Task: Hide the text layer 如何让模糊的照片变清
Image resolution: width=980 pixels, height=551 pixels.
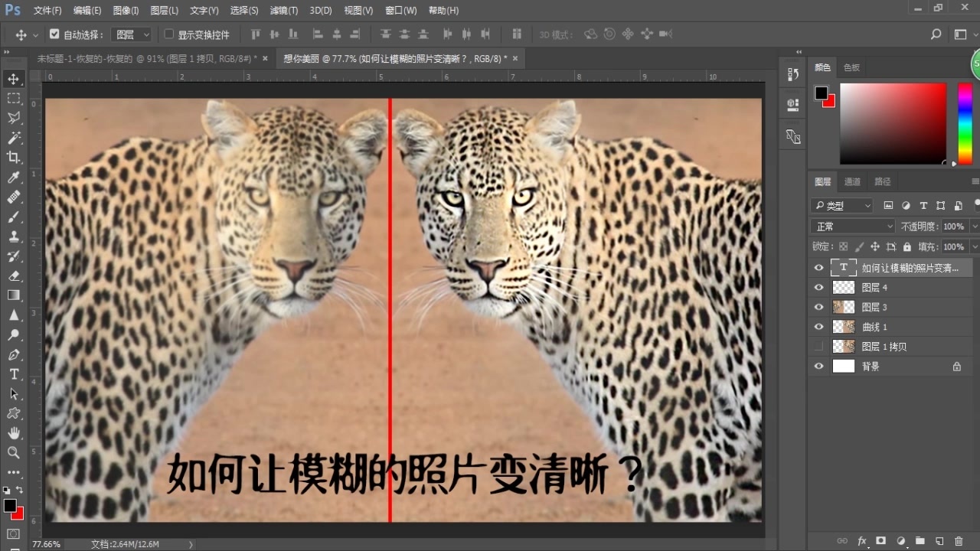Action: click(819, 268)
